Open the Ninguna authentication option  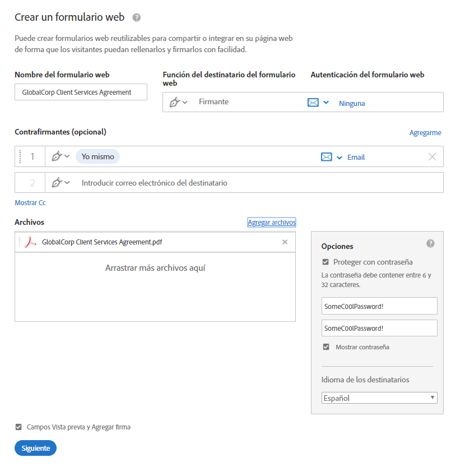tap(352, 102)
